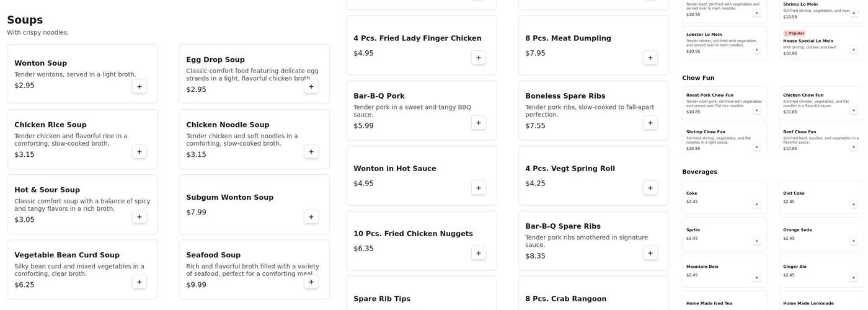Screen dimensions: 868x310
Task: Click plus for 8 Pcs. Meat Dumpling
Action: click(650, 58)
